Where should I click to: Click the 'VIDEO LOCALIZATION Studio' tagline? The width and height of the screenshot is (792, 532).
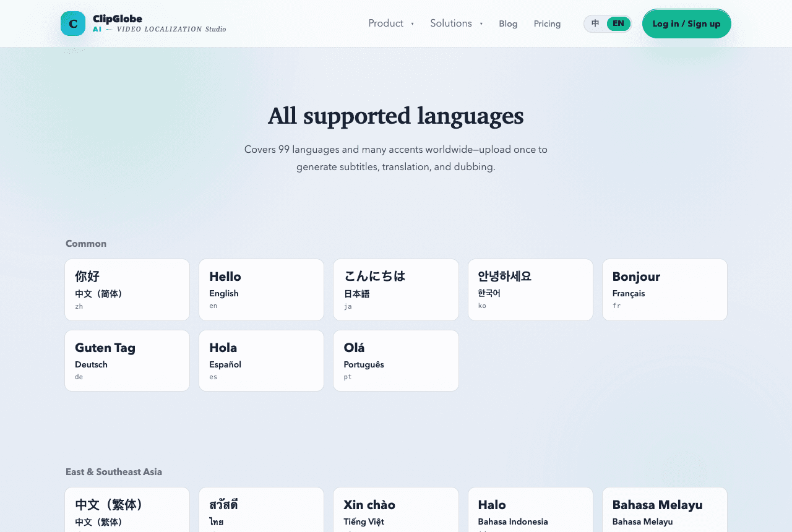tap(171, 29)
